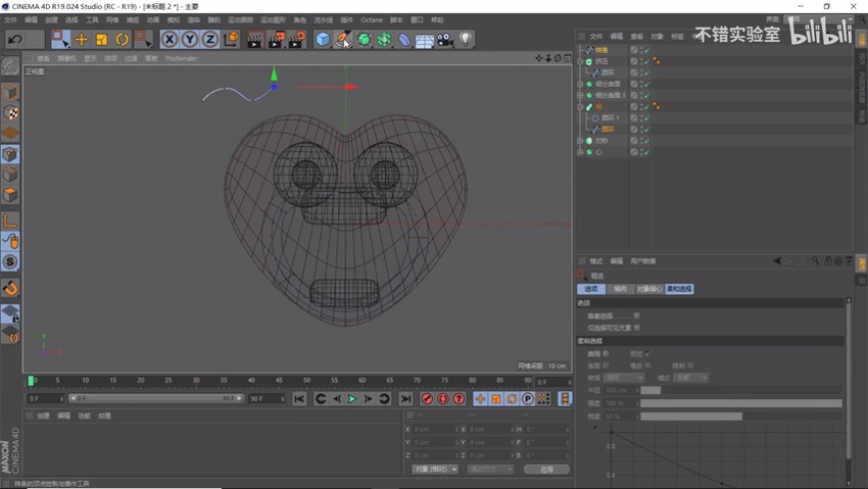Viewport: 868px width, 489px height.
Task: Switch to Texture mode checkered icon
Action: coord(10,113)
